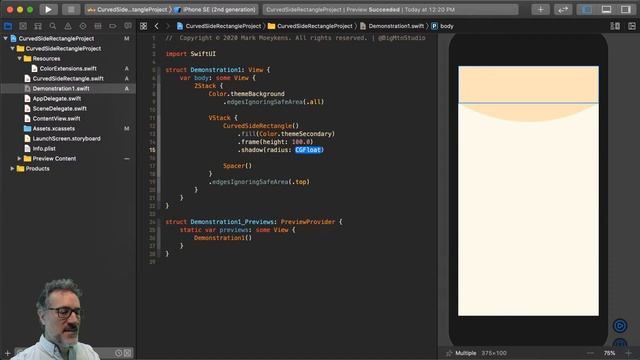The width and height of the screenshot is (640, 360).
Task: Open ContentView.swift
Action: click(x=56, y=118)
